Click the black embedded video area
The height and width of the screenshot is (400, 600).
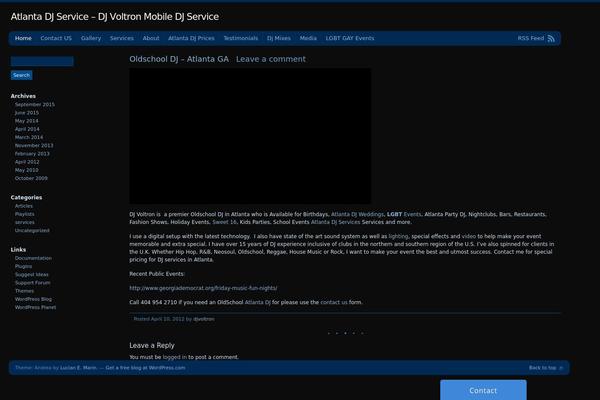click(250, 136)
